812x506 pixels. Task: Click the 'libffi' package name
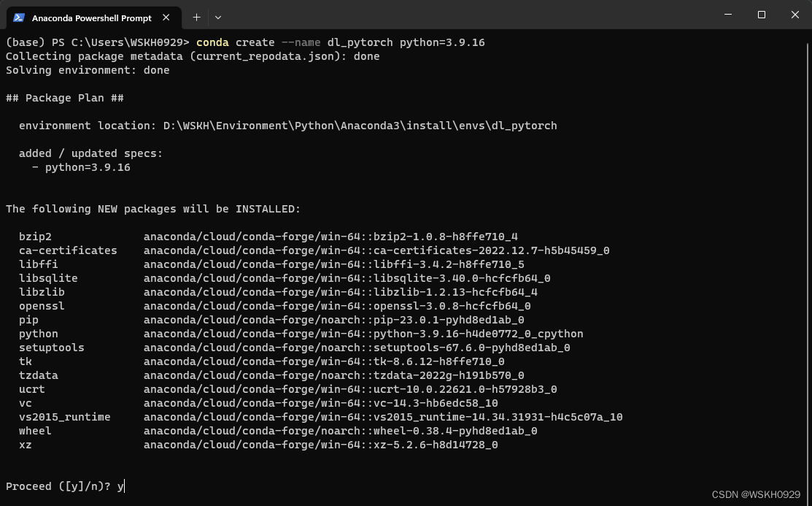39,264
